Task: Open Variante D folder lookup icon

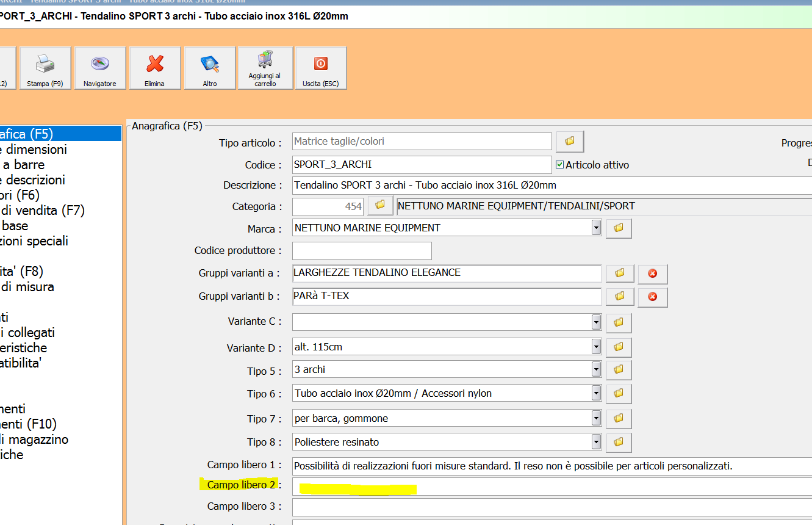Action: pos(619,347)
